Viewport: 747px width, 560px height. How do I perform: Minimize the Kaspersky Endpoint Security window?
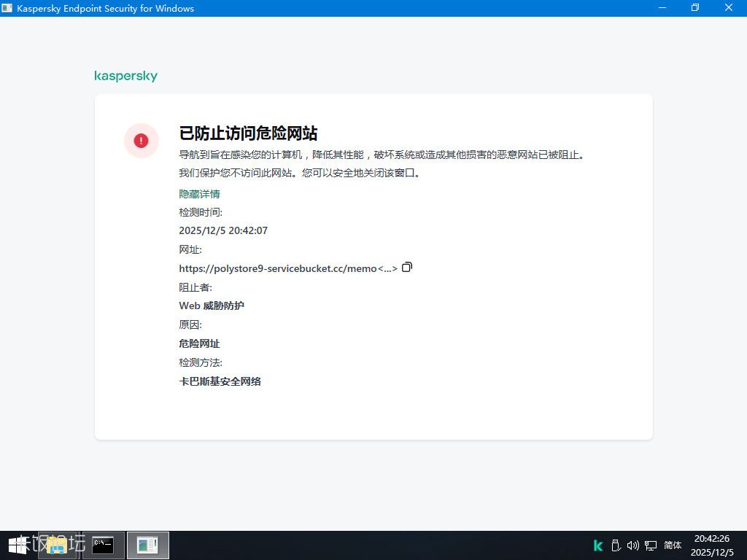click(661, 8)
